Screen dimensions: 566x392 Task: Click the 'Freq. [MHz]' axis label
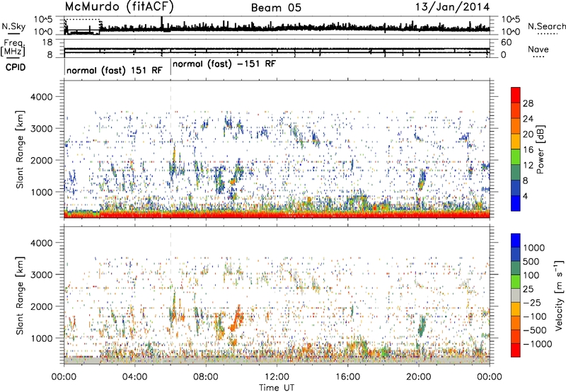tap(13, 47)
